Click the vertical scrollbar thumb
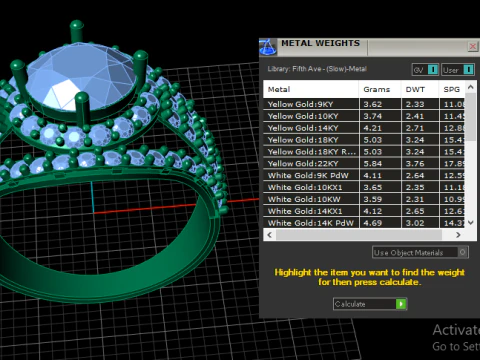Screen dimensions: 480x360 (x=471, y=117)
